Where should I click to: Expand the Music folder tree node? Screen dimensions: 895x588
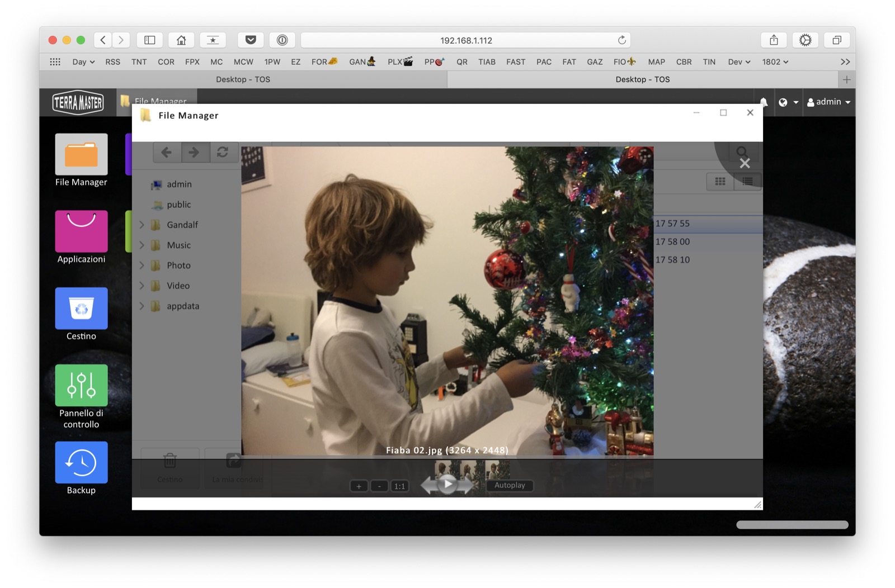tap(142, 245)
